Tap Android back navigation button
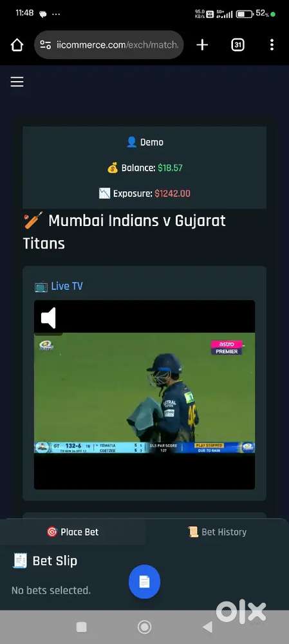This screenshot has height=644, width=289. tap(208, 627)
